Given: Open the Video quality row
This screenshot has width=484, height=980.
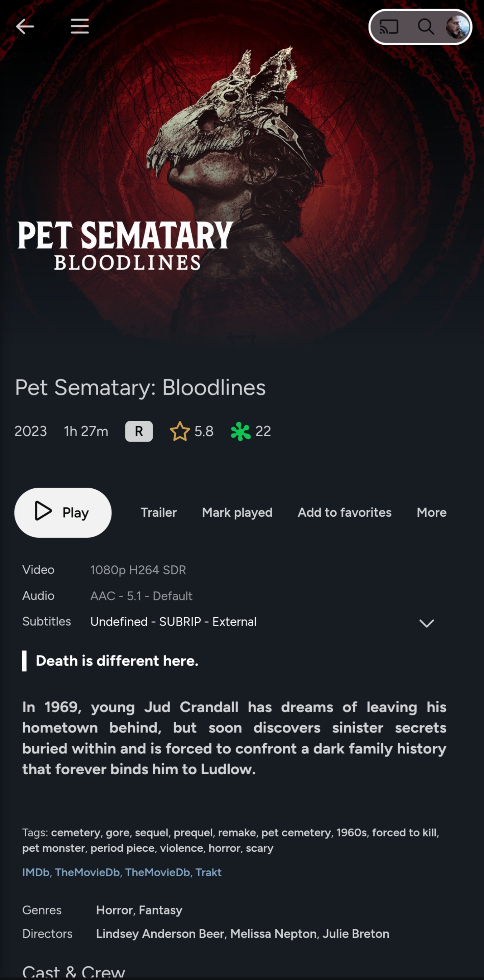Looking at the screenshot, I should pos(138,569).
